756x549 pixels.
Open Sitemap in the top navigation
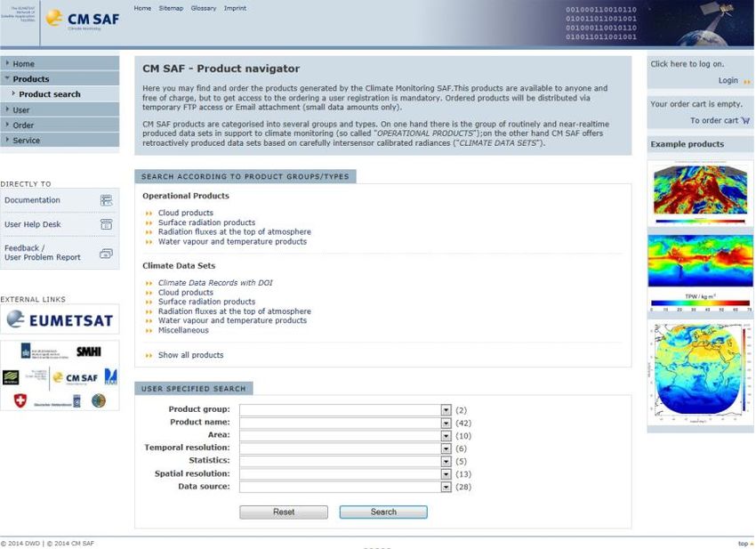[x=171, y=8]
